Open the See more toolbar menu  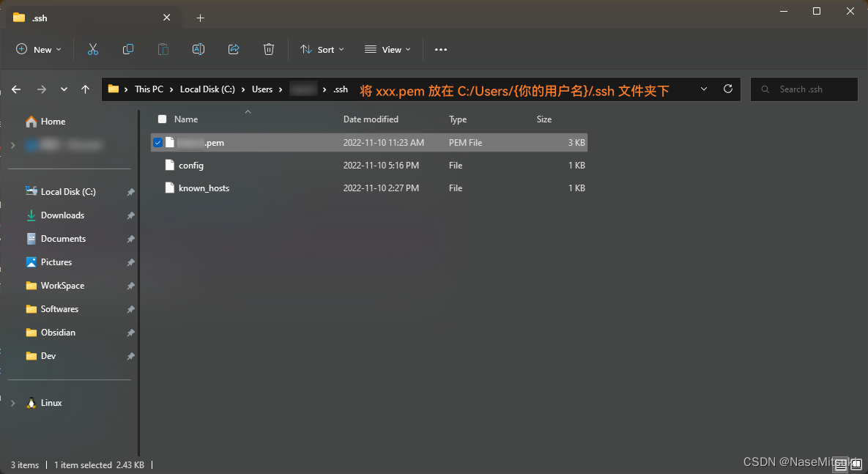point(440,49)
